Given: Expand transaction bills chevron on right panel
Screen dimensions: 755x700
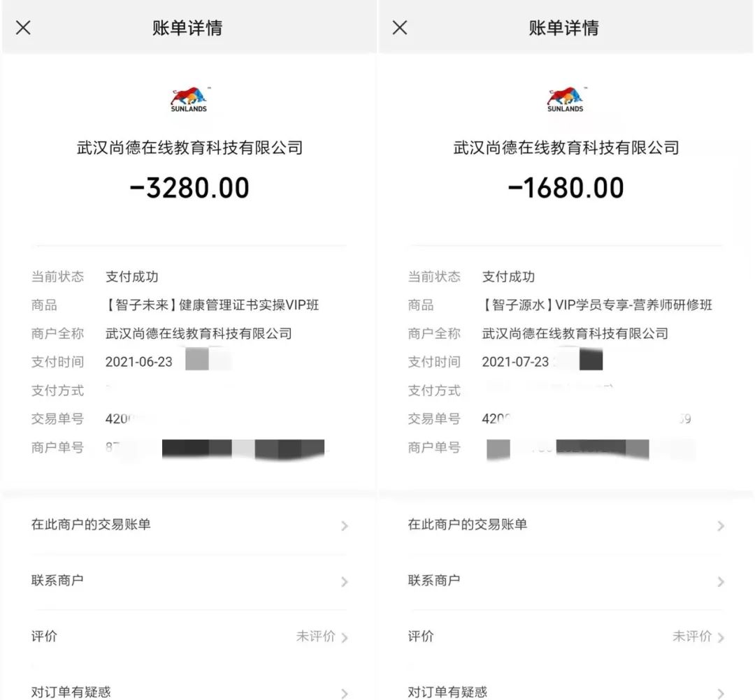Looking at the screenshot, I should (721, 526).
